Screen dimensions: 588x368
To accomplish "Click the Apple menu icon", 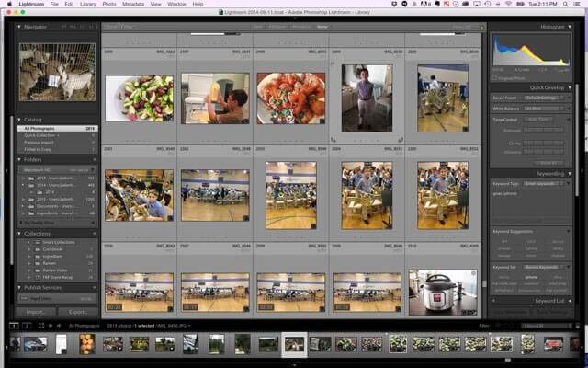I will tap(7, 5).
